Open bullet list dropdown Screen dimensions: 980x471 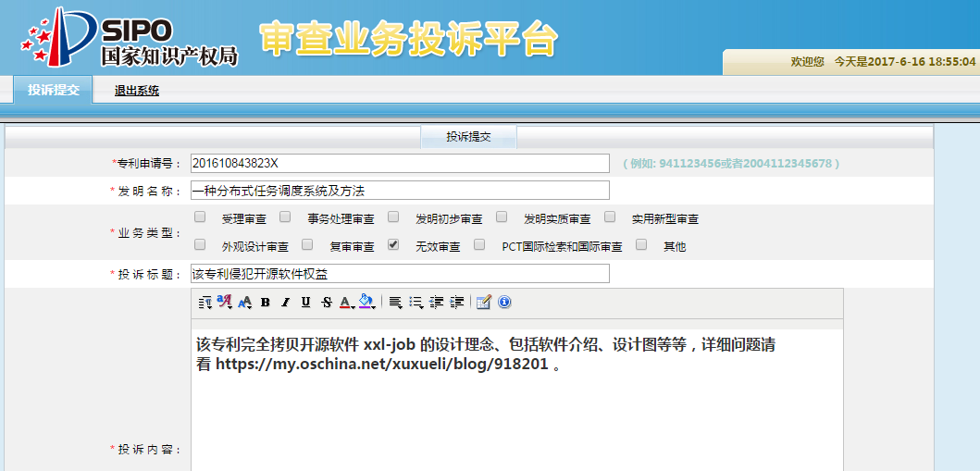click(416, 303)
